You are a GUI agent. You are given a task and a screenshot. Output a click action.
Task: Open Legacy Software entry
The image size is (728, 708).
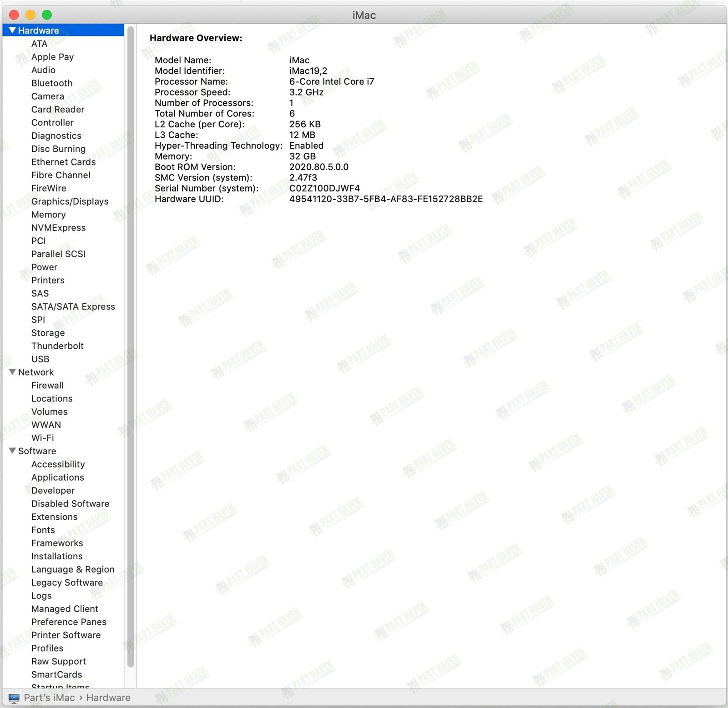click(67, 582)
